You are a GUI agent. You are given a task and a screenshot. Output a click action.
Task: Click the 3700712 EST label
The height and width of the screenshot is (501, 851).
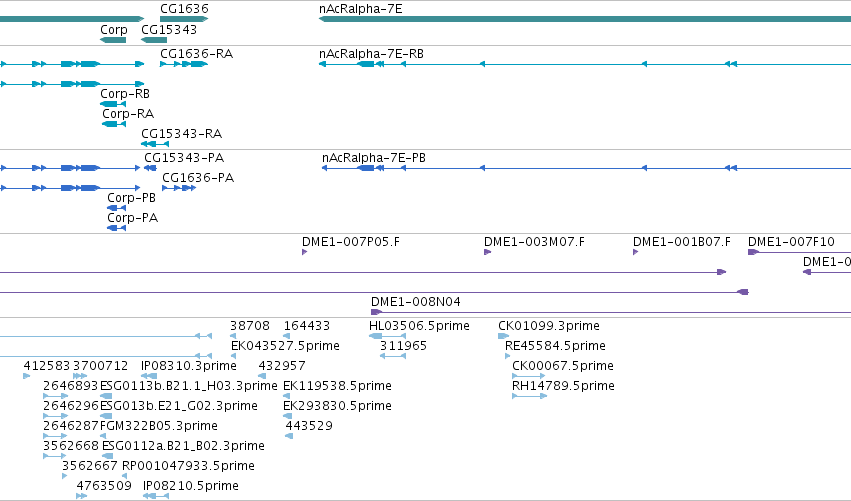(100, 366)
